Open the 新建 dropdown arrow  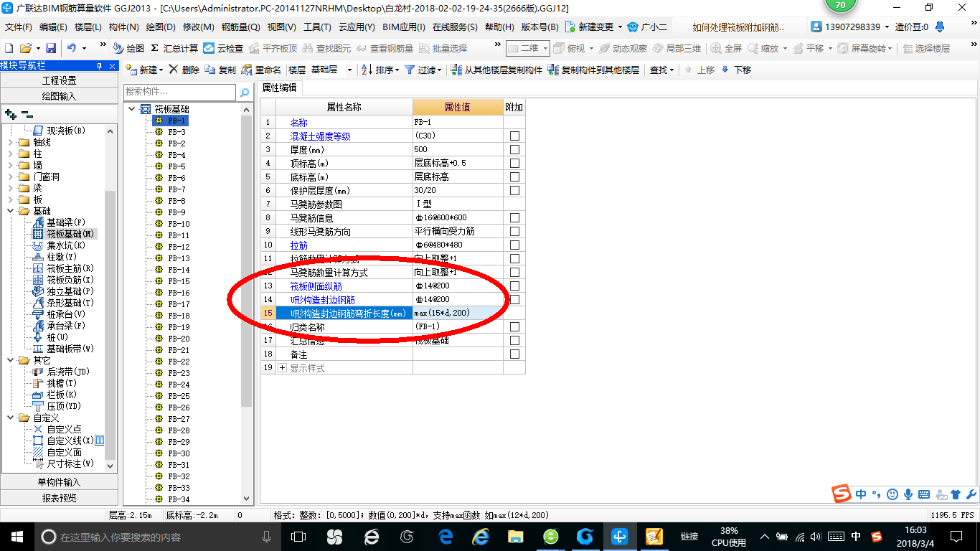tap(161, 70)
